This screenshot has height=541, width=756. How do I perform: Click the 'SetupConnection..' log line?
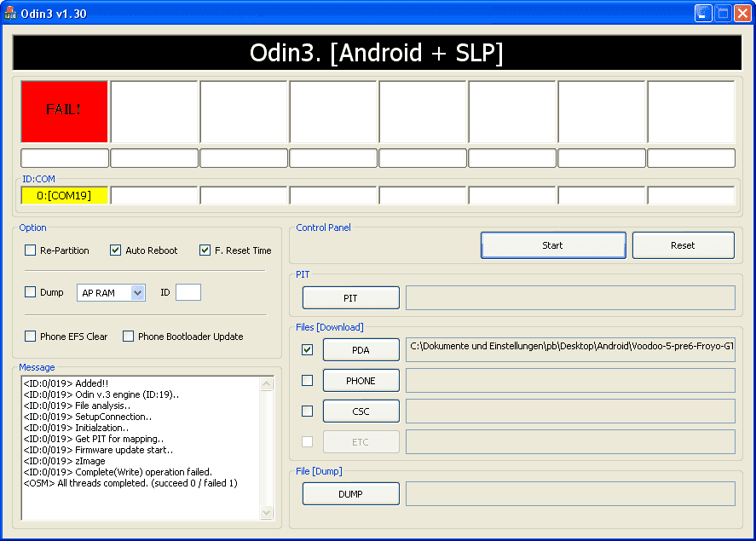pos(87,417)
